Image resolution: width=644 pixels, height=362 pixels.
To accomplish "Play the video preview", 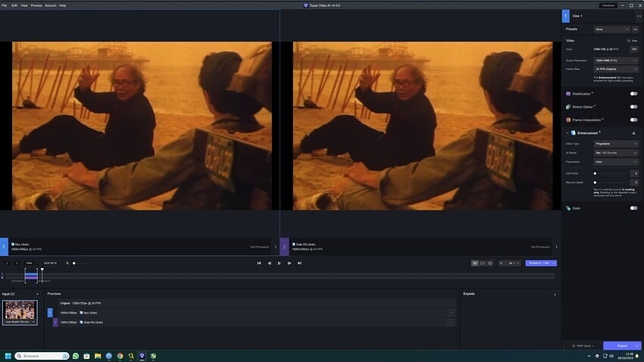I will pyautogui.click(x=280, y=263).
